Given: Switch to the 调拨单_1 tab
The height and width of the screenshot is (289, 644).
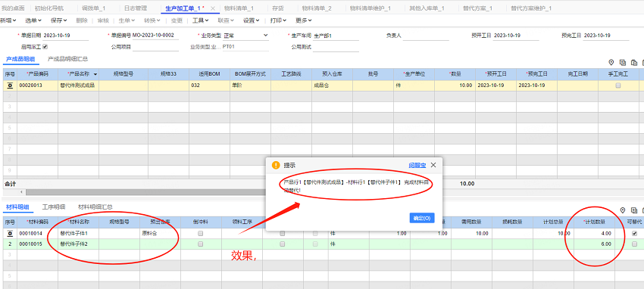Looking at the screenshot, I should 94,8.
